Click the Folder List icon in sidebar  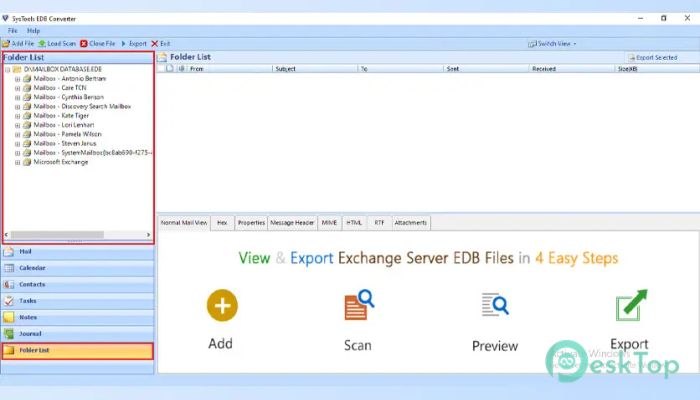9,350
